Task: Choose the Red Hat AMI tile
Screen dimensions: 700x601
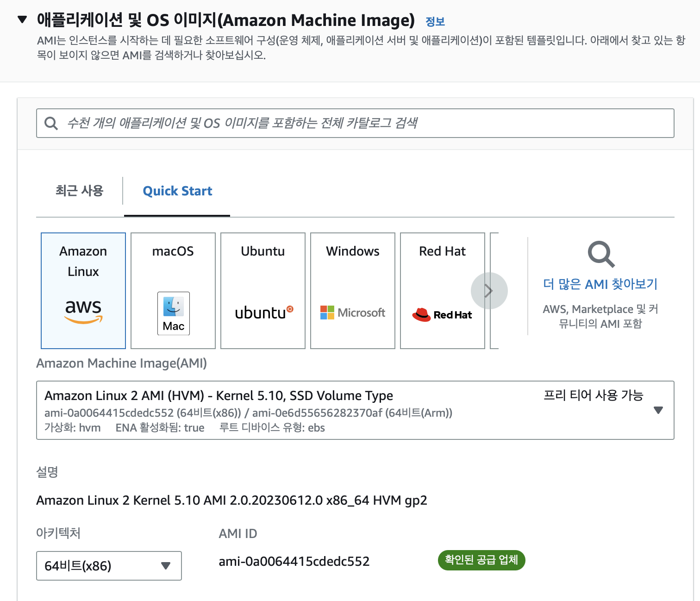Action: tap(443, 291)
